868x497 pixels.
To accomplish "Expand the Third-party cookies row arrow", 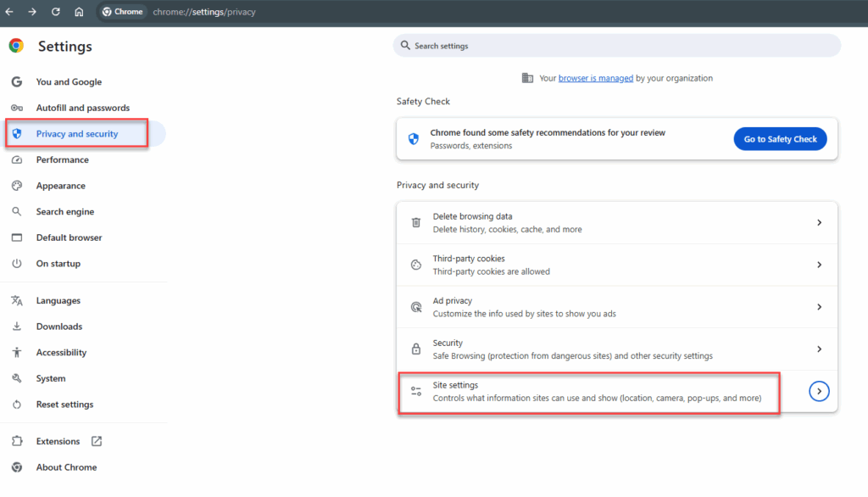I will [x=819, y=265].
